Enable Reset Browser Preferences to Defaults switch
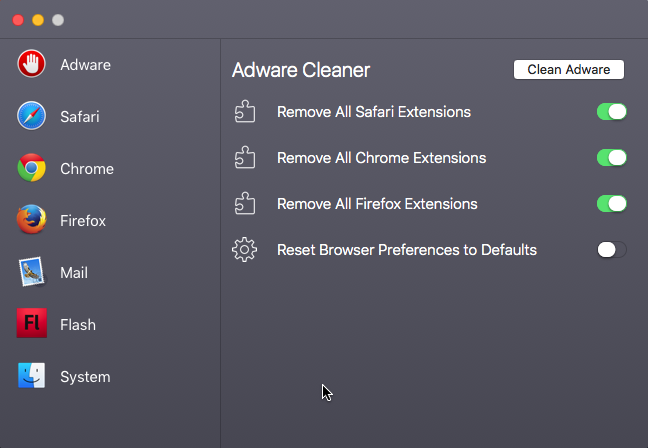648x448 pixels. pos(611,250)
